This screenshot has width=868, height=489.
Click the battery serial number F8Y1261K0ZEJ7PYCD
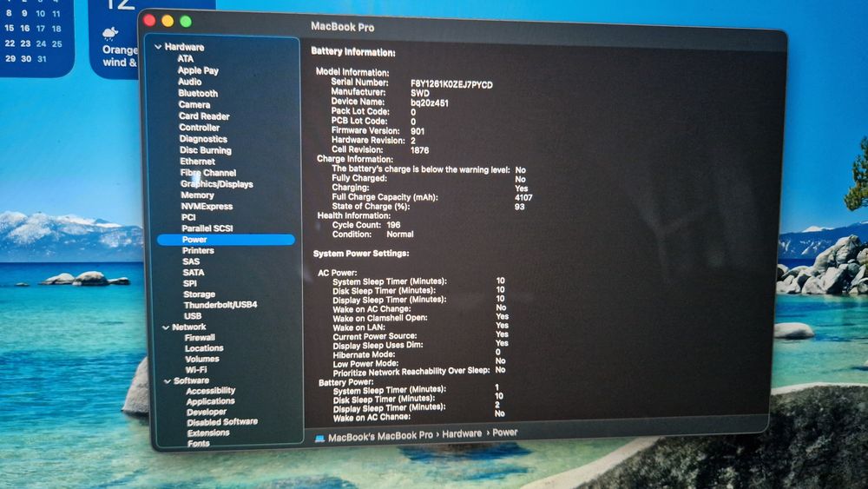tap(451, 85)
